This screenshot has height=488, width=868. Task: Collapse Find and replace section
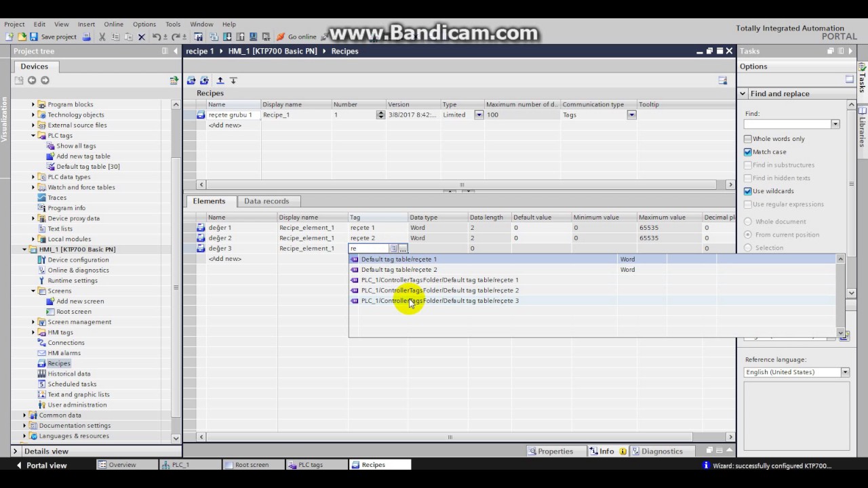point(743,94)
